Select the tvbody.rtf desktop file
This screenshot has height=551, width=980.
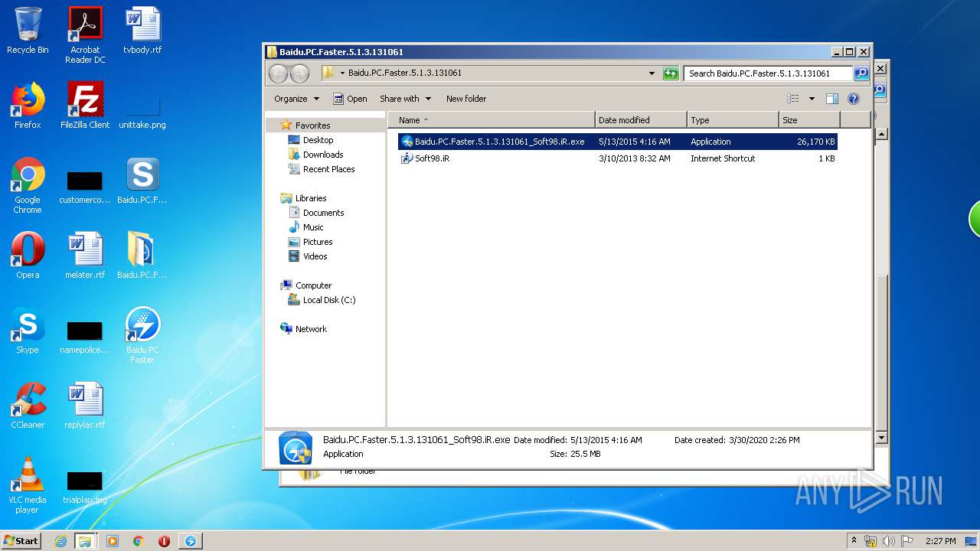[142, 31]
